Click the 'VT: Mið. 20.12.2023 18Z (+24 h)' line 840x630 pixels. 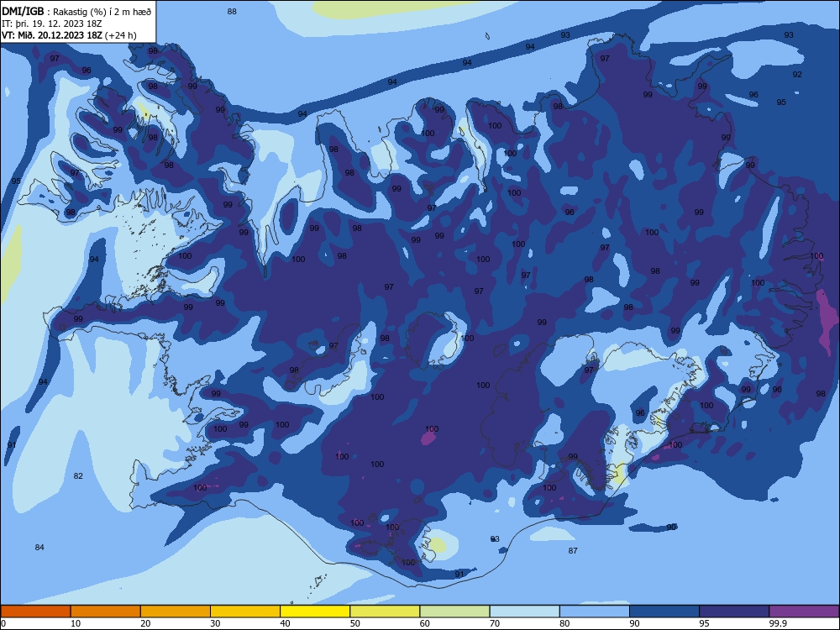point(69,35)
